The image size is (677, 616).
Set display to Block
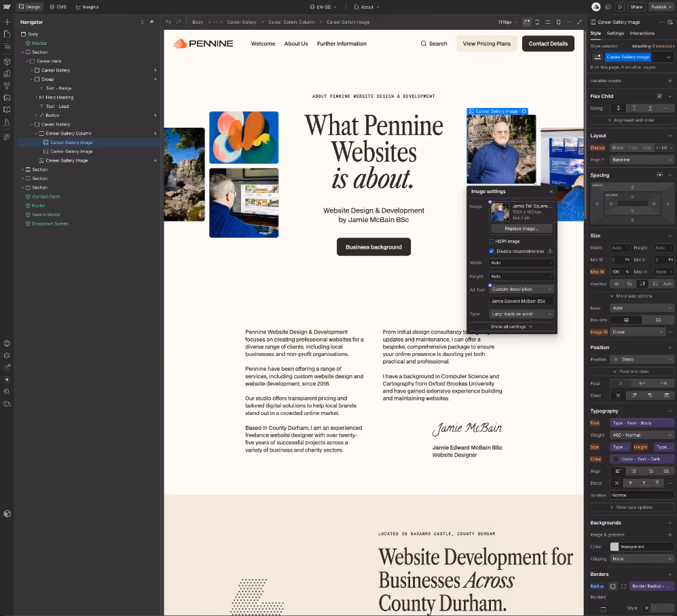[x=618, y=148]
